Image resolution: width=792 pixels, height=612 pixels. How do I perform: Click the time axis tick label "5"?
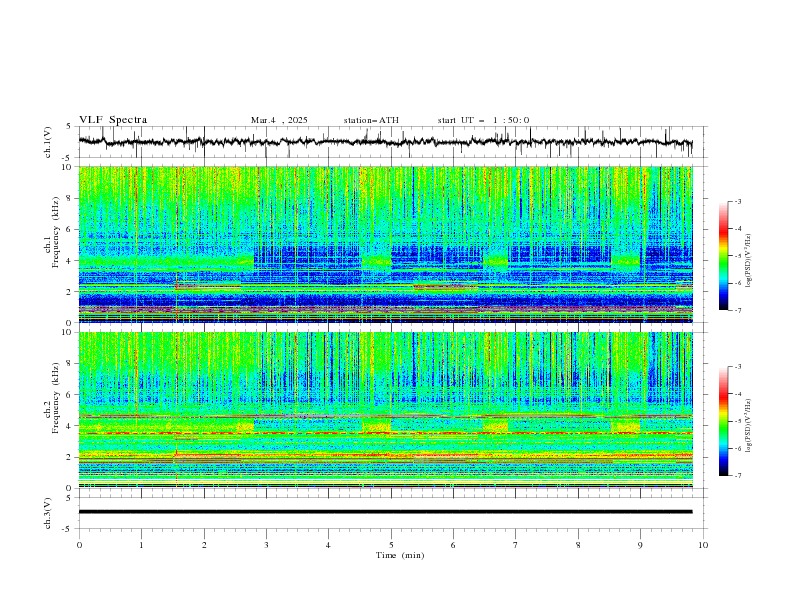(x=391, y=545)
